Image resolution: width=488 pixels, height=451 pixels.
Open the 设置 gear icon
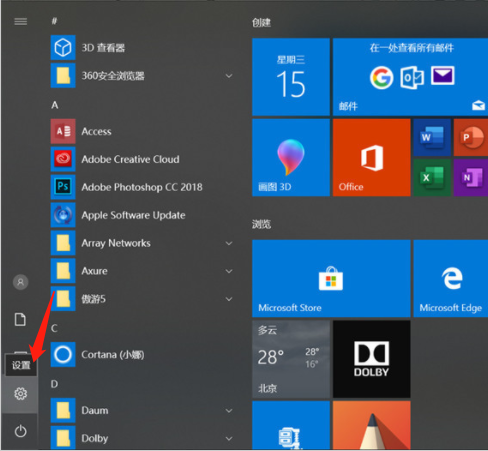coord(21,394)
